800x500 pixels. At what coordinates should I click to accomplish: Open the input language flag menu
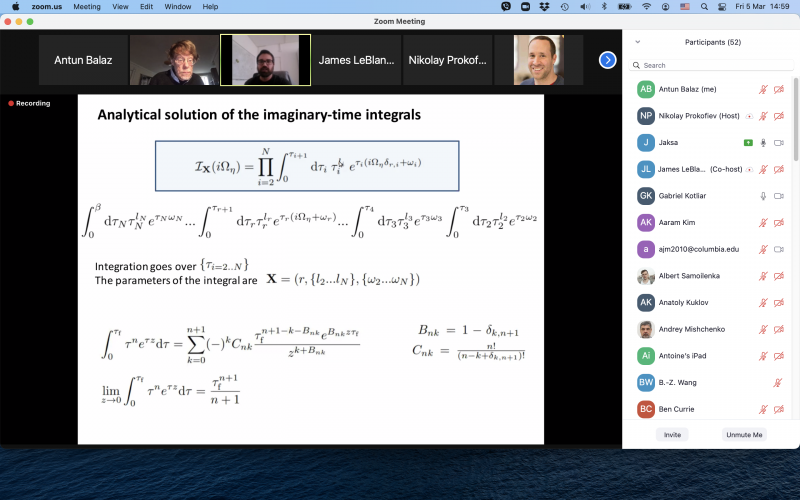(x=686, y=6)
